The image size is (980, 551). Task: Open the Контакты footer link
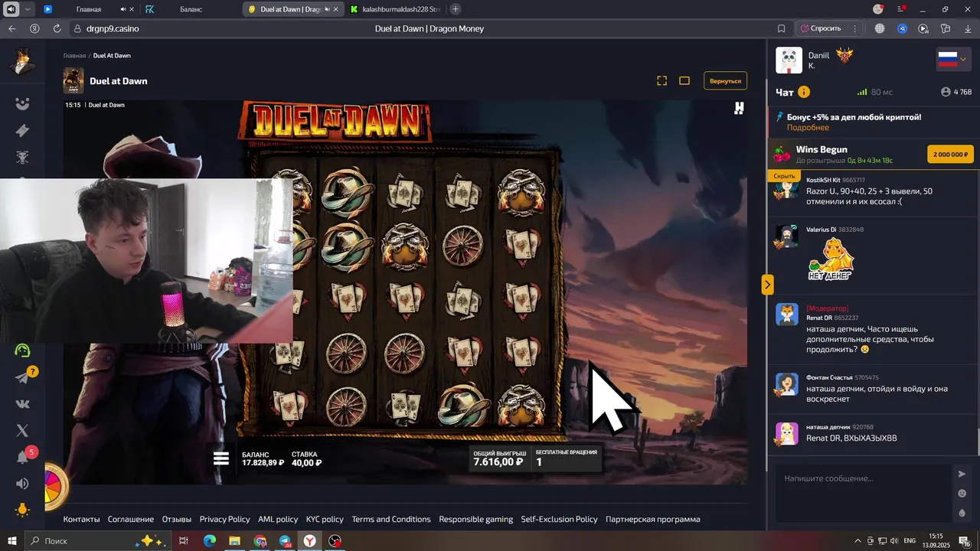[x=81, y=520]
